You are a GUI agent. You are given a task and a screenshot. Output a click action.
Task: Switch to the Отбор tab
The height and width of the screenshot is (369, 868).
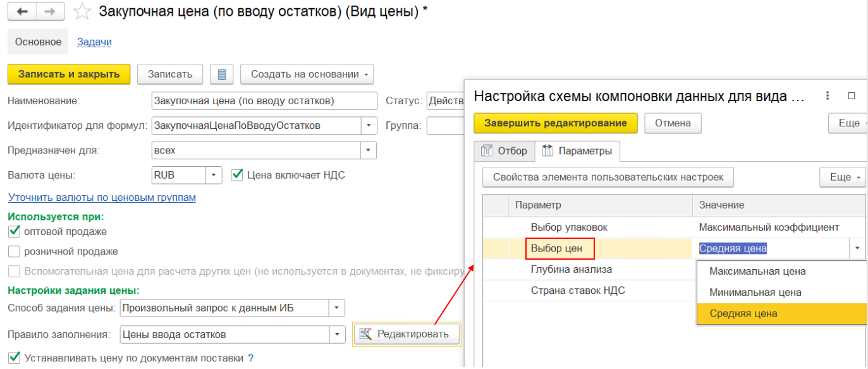[504, 151]
